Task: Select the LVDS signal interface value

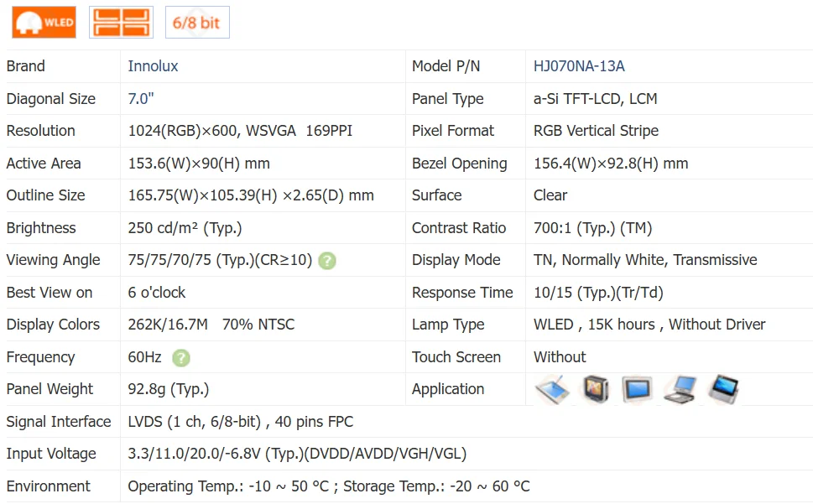Action: pyautogui.click(x=241, y=422)
